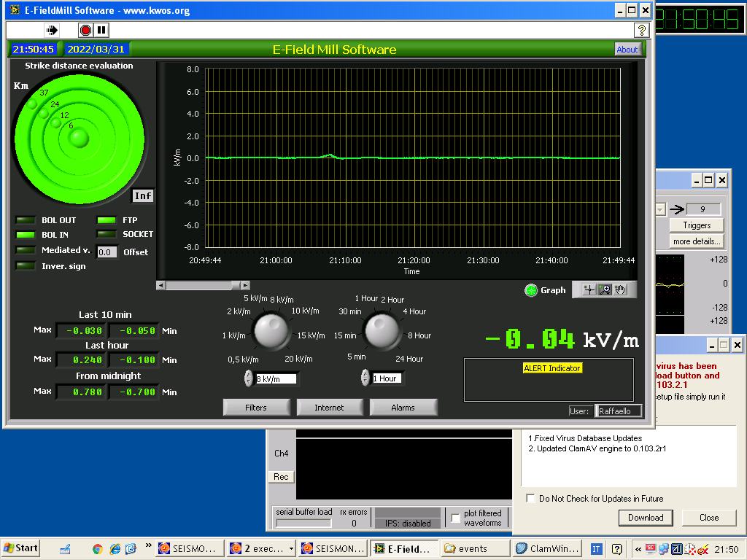Screen dimensions: 747x560
Task: Click the IT language bar indicator
Action: click(596, 549)
